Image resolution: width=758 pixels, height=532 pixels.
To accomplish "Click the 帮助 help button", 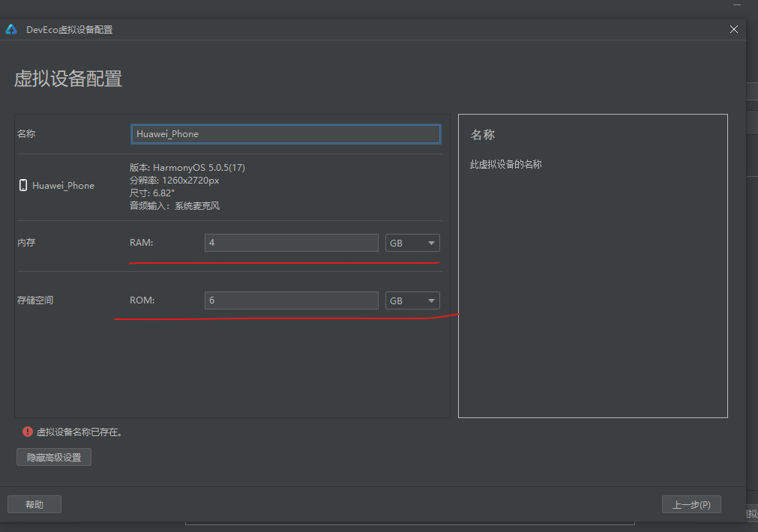I will click(x=34, y=504).
